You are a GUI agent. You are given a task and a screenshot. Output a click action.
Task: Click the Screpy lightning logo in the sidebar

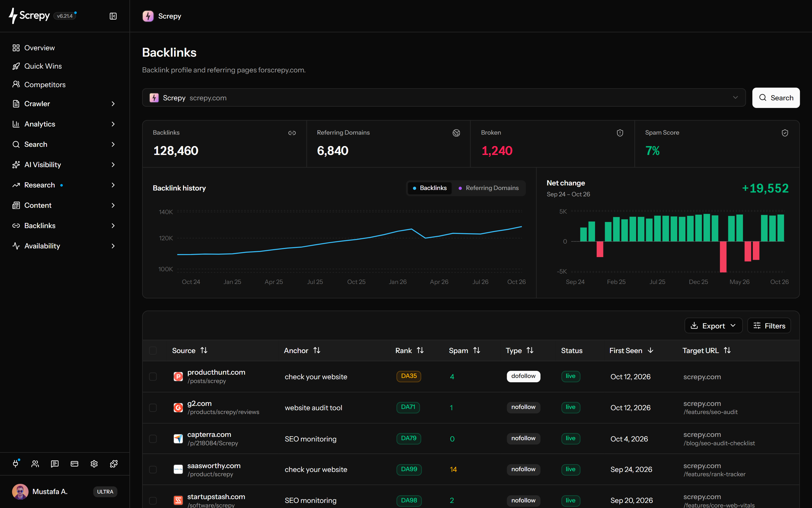tap(13, 16)
